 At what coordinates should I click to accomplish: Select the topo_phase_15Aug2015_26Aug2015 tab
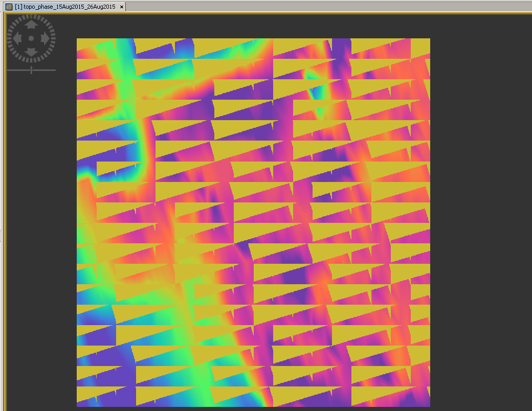[66, 7]
